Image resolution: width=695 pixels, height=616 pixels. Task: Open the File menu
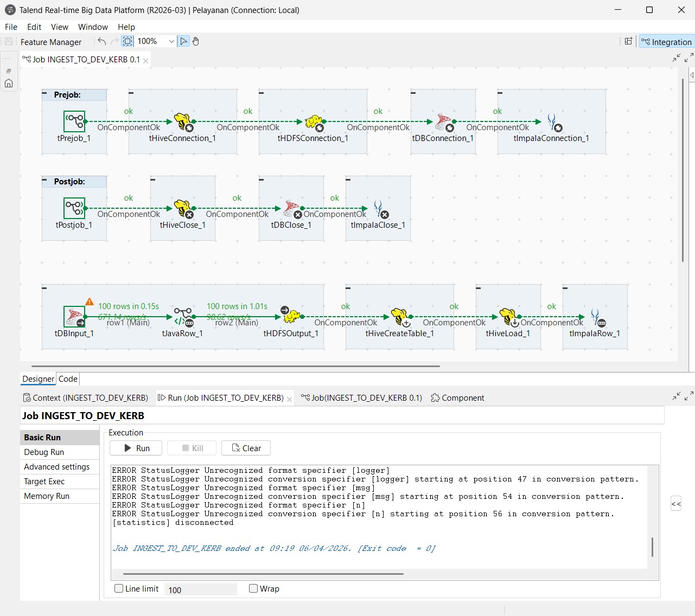(11, 27)
